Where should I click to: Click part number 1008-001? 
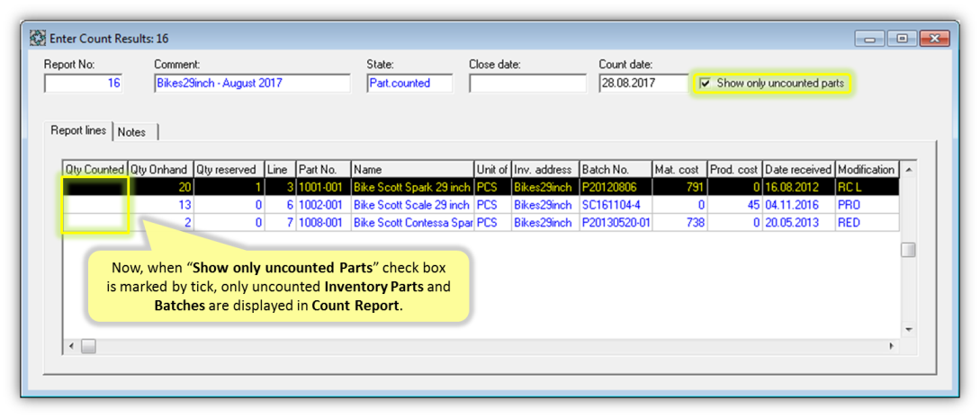tap(323, 223)
